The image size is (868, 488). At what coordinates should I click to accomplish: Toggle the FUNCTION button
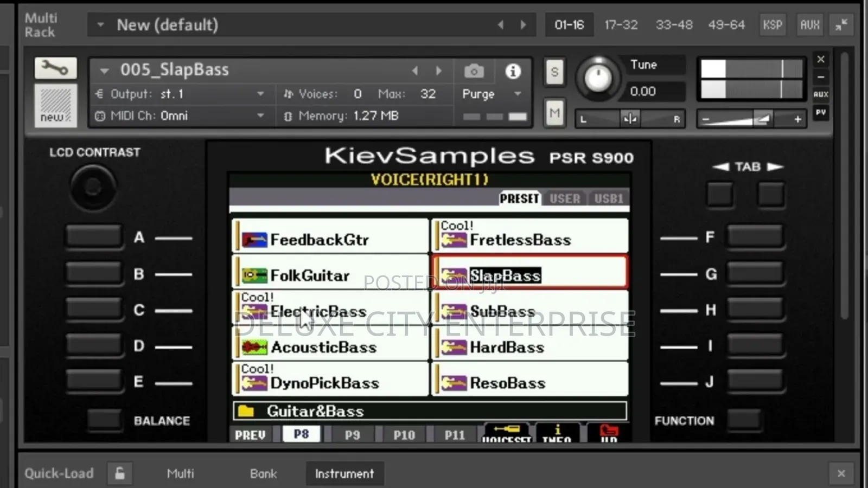(744, 420)
